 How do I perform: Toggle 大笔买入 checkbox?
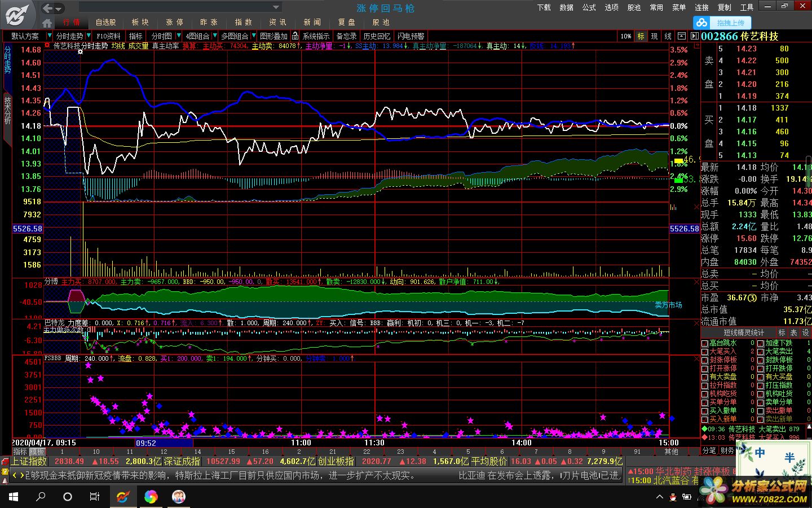[704, 352]
